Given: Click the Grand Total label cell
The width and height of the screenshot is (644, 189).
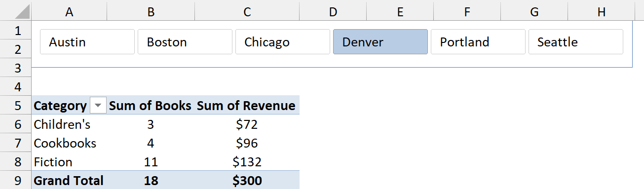Looking at the screenshot, I should (69, 181).
